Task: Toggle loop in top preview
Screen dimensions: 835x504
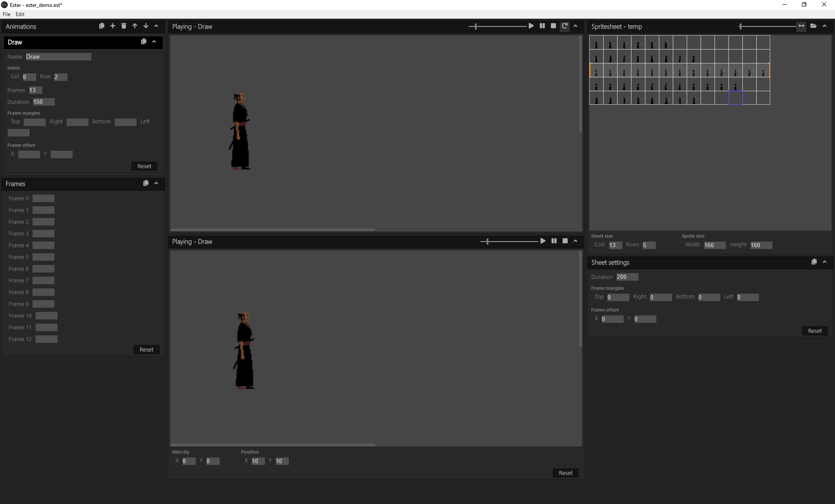Action: click(x=564, y=26)
